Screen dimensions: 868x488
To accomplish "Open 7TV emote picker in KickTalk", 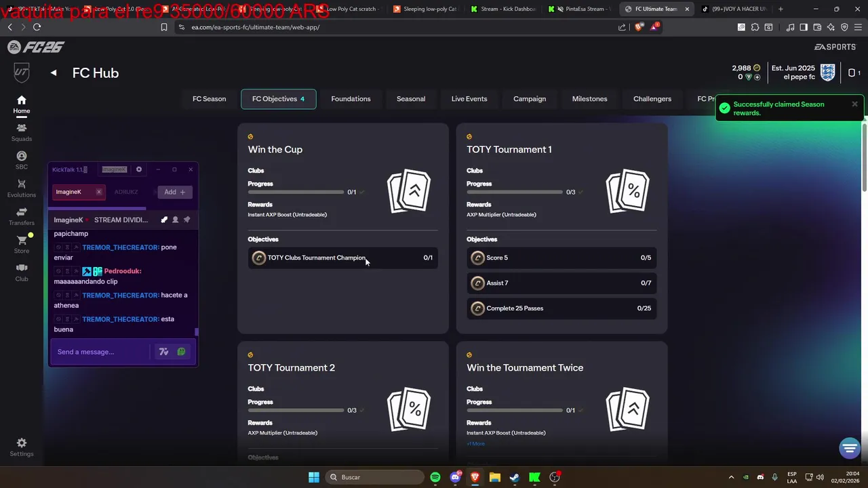I will click(x=163, y=352).
